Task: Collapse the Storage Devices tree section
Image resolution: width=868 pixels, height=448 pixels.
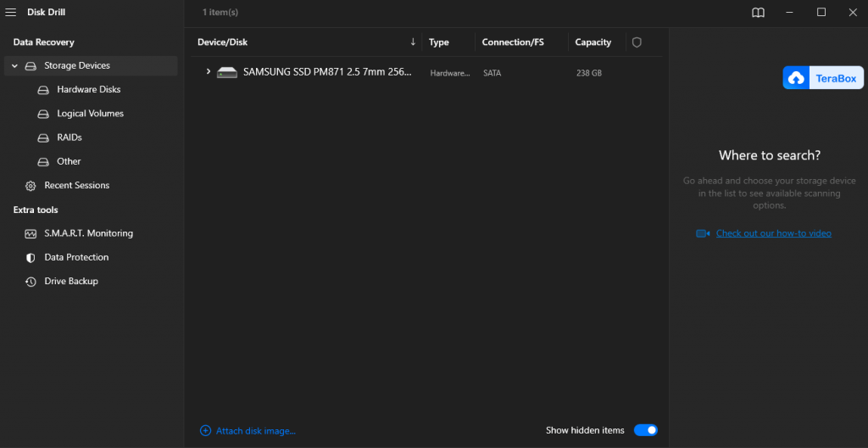Action: (x=14, y=65)
